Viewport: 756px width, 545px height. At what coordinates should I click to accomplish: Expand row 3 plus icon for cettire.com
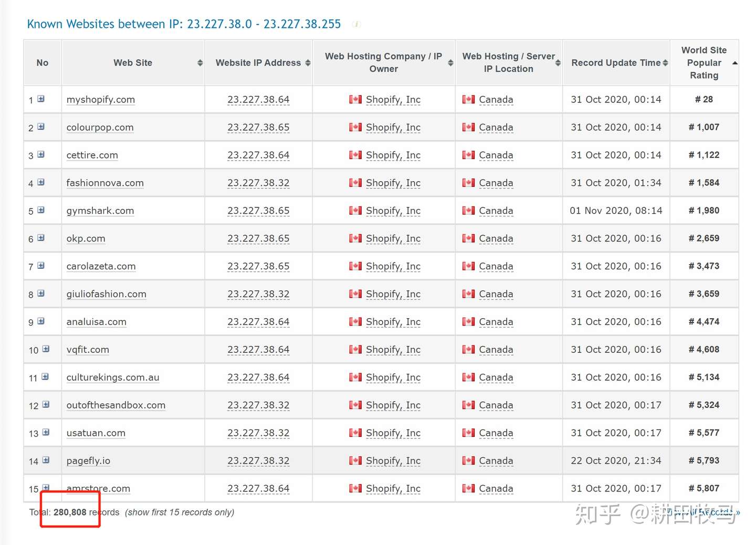coord(41,154)
